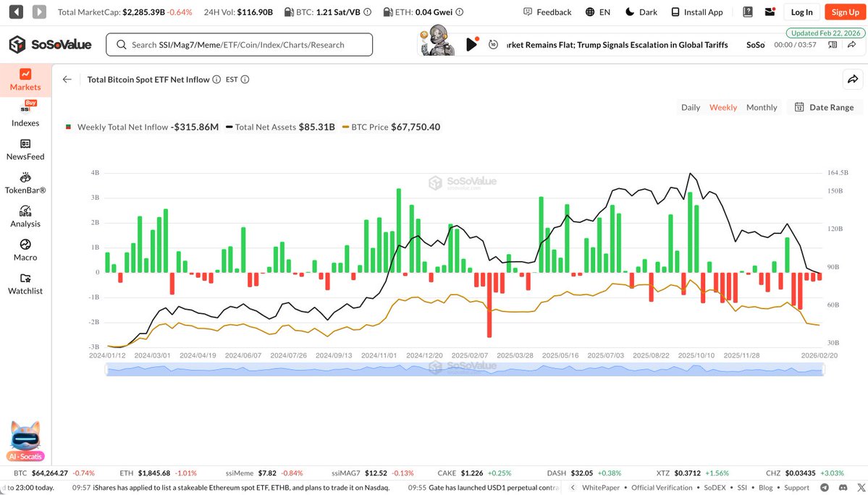Show info for Total Bitcoin Spot ETF Net Inflow
The width and height of the screenshot is (868, 495).
(216, 79)
